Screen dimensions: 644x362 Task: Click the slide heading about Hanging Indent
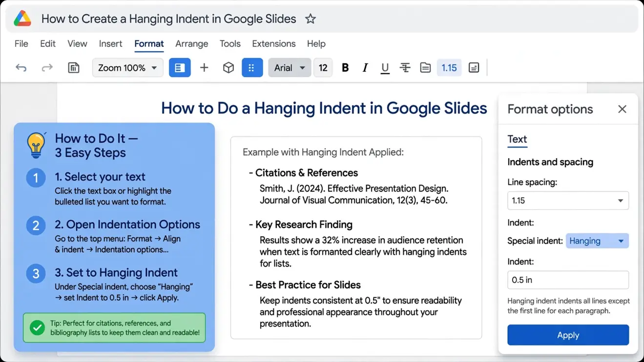point(324,108)
